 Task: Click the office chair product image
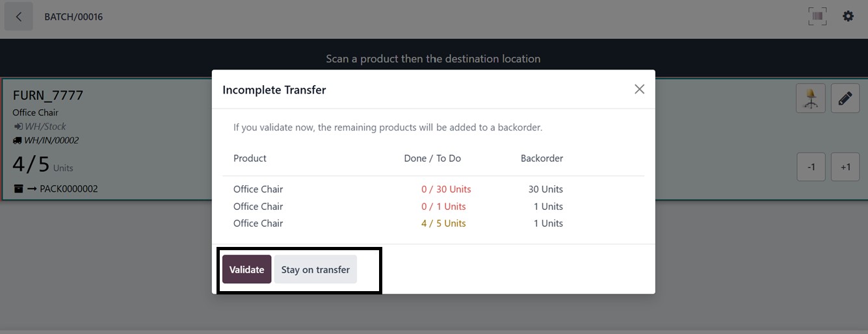point(811,99)
